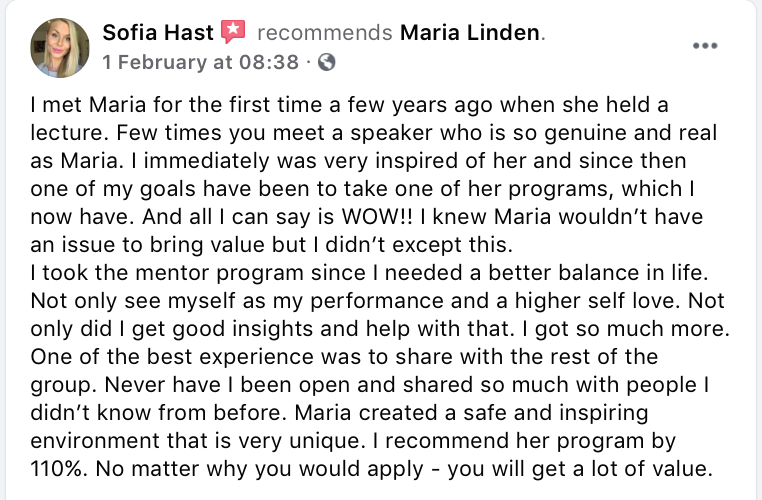
Task: Click the word "recommends" in the header
Action: [x=324, y=33]
